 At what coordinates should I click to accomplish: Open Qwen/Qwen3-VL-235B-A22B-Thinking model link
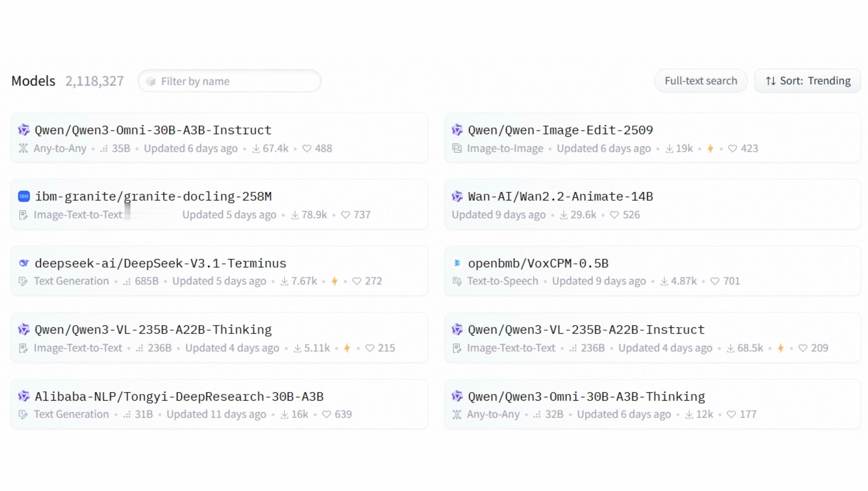click(153, 330)
